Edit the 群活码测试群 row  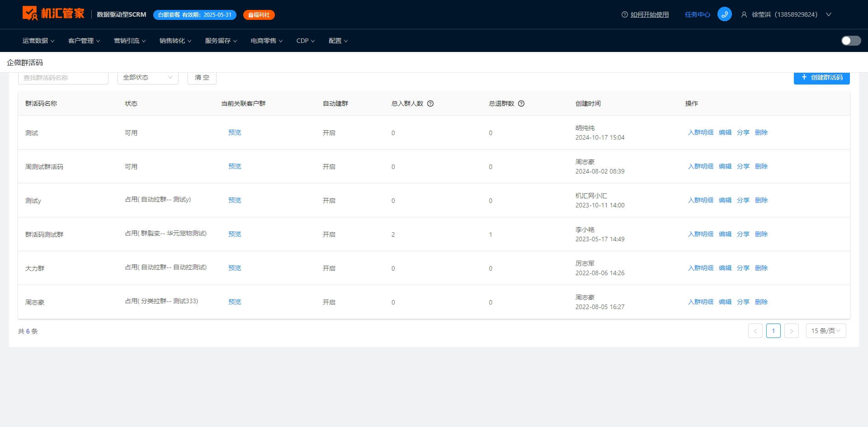(725, 234)
